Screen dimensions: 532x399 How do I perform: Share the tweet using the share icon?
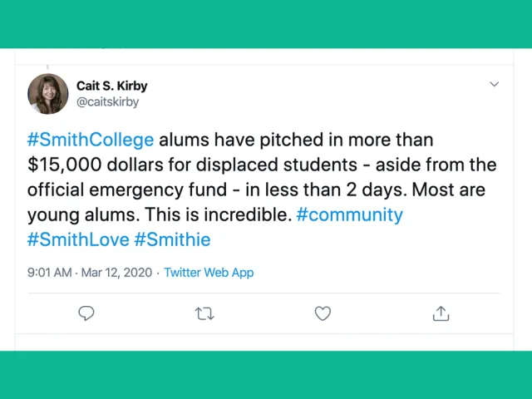(441, 313)
